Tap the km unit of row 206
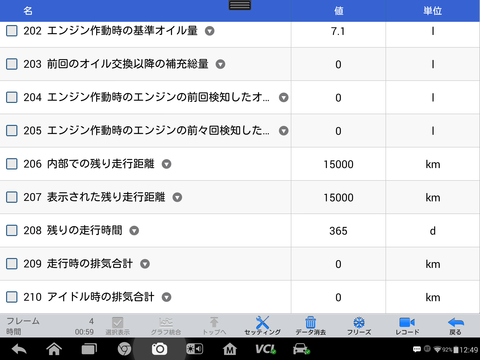 (x=433, y=164)
